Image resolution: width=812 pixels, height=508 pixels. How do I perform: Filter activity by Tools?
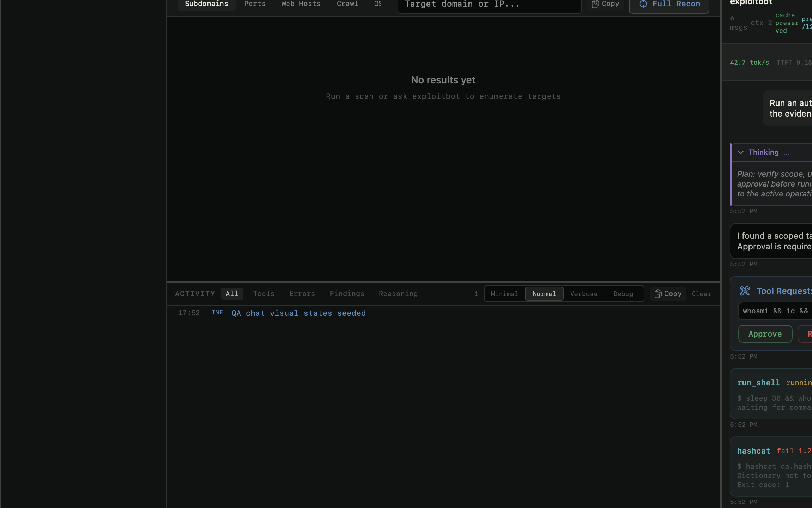(264, 294)
